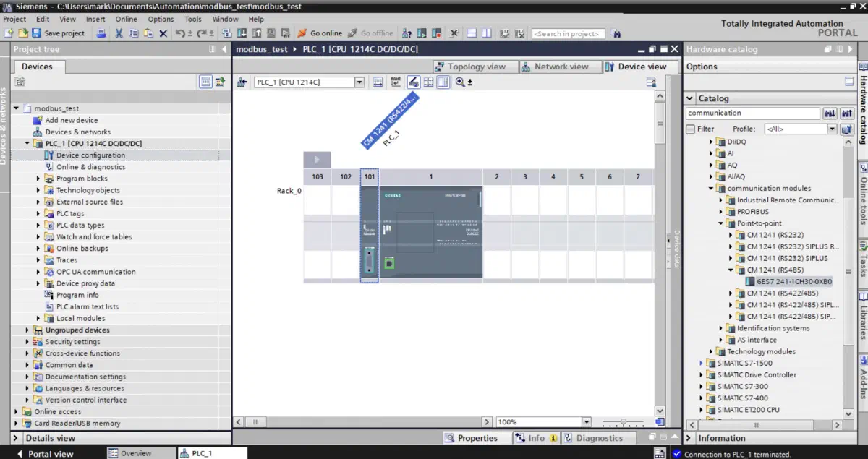Expand the Program blocks tree node
Screen dimensions: 868x459
(x=38, y=179)
